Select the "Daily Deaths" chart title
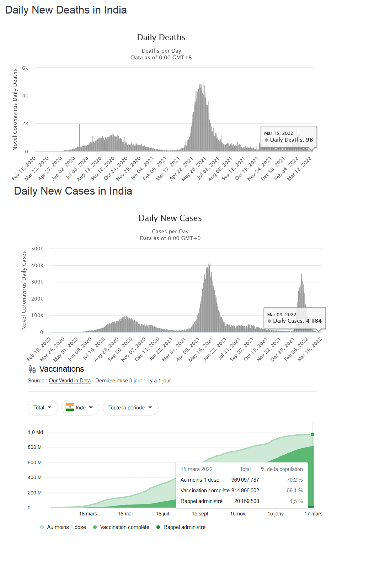The width and height of the screenshot is (369, 588). click(161, 37)
